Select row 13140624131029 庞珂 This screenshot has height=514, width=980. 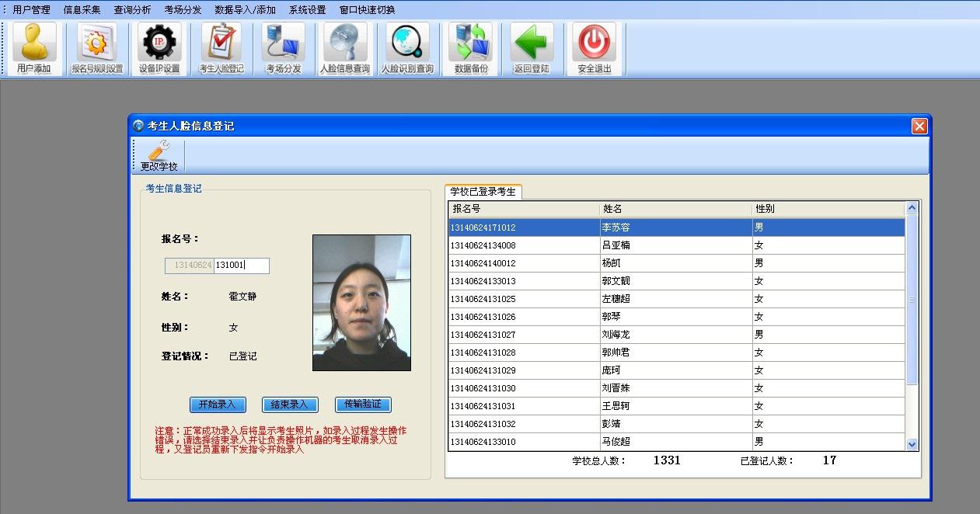[677, 370]
